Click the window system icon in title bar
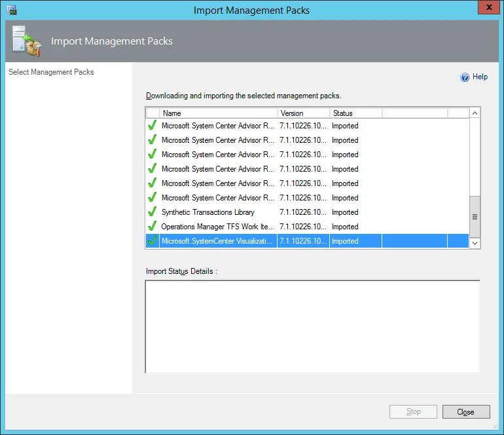504x435 pixels. [12, 10]
